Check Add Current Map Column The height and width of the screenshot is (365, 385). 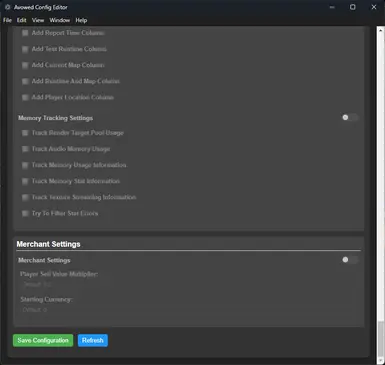25,65
